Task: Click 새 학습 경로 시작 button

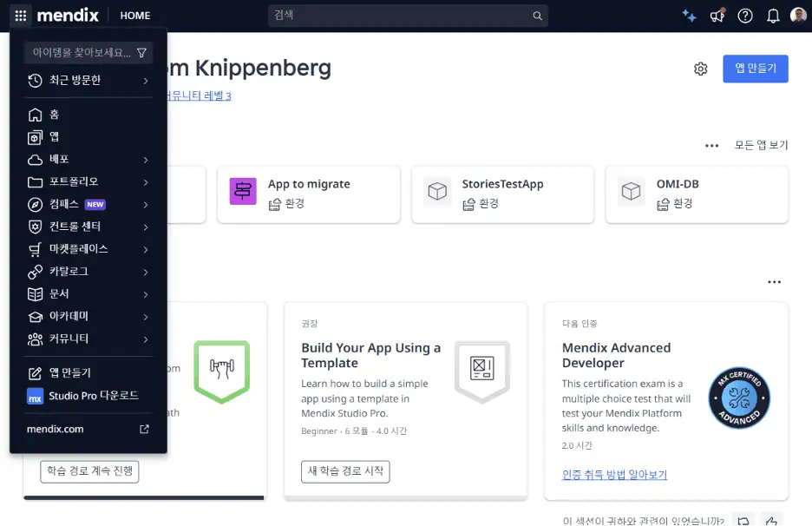Action: [x=345, y=471]
